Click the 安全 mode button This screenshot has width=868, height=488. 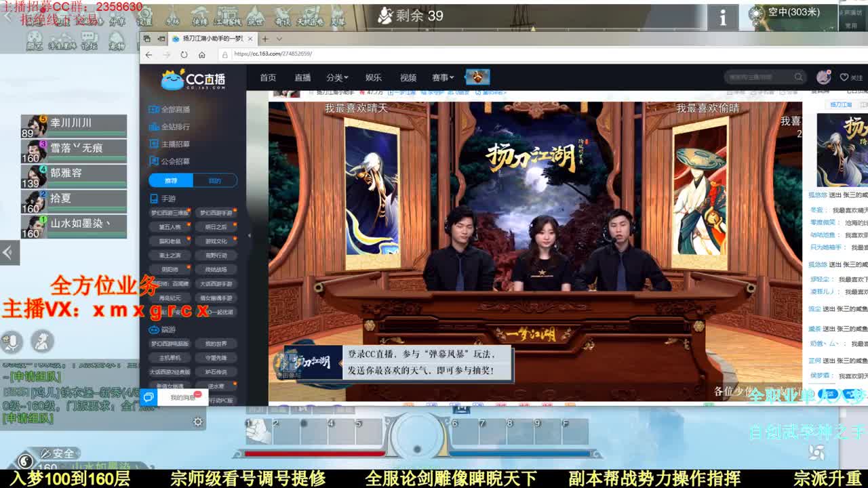(58, 453)
